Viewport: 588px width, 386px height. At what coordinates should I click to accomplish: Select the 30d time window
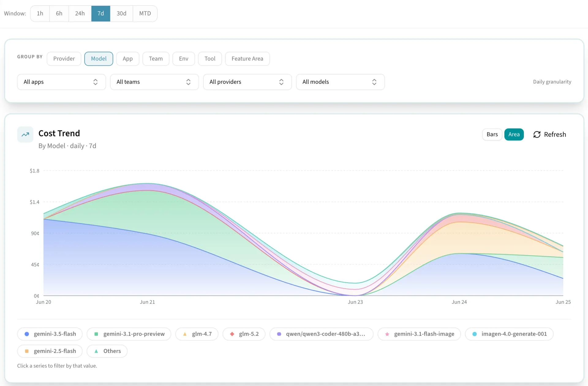point(122,13)
